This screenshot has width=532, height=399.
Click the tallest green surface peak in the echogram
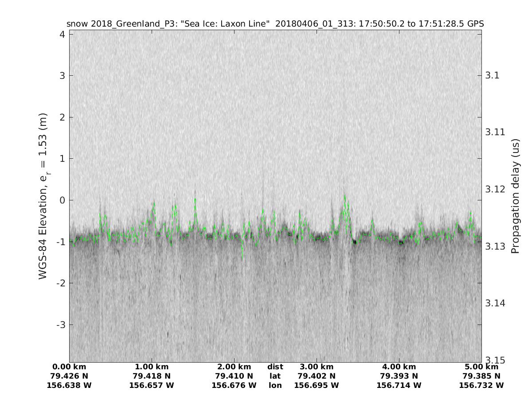click(344, 197)
